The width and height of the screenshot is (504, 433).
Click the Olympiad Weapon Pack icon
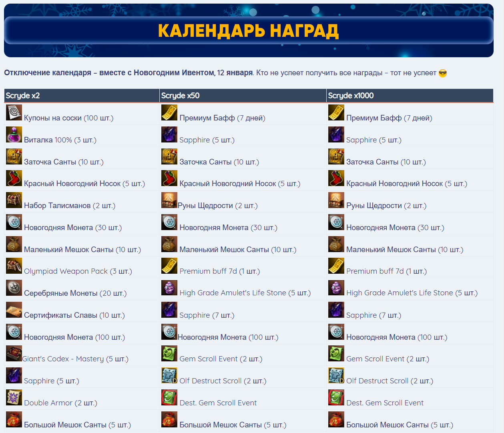pos(14,266)
